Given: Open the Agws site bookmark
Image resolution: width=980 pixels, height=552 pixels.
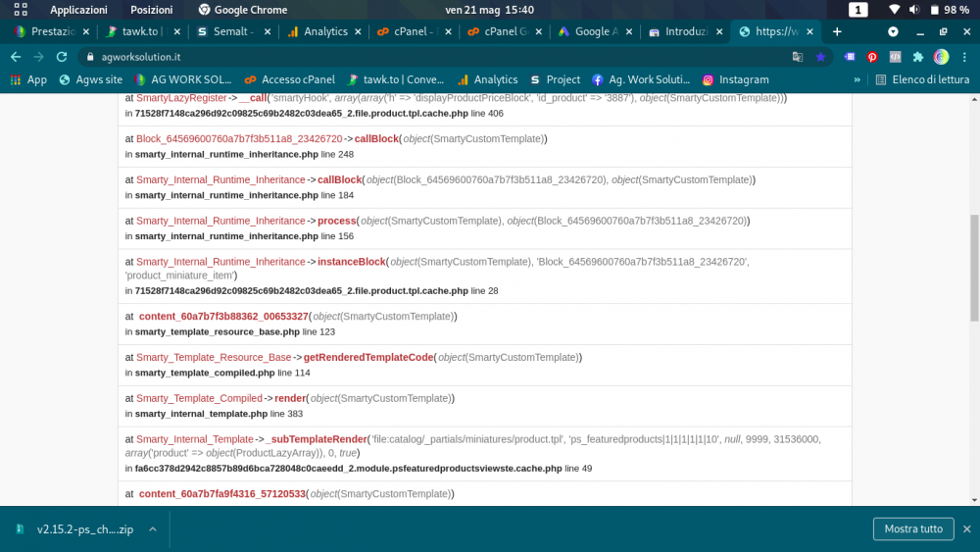Looking at the screenshot, I should click(90, 80).
